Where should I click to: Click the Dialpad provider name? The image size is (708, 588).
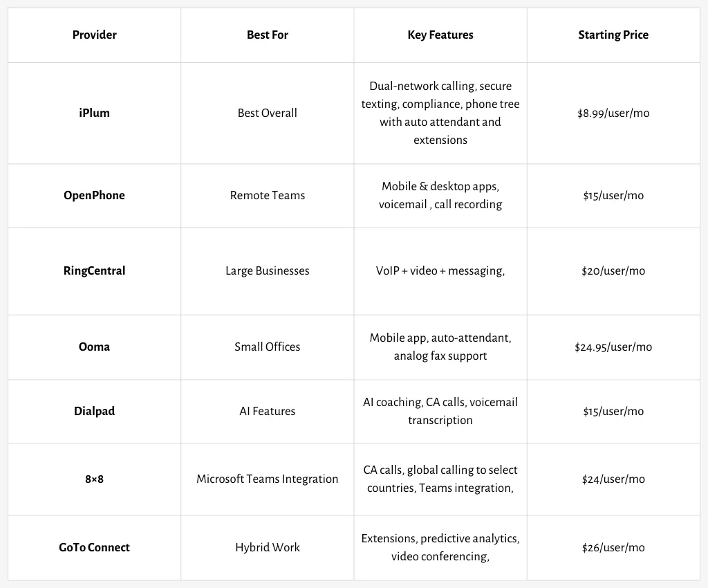[94, 411]
